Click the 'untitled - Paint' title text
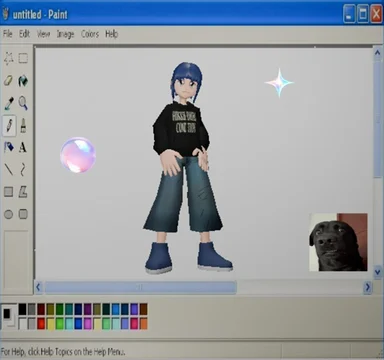Image resolution: width=384 pixels, height=360 pixels. tap(40, 14)
